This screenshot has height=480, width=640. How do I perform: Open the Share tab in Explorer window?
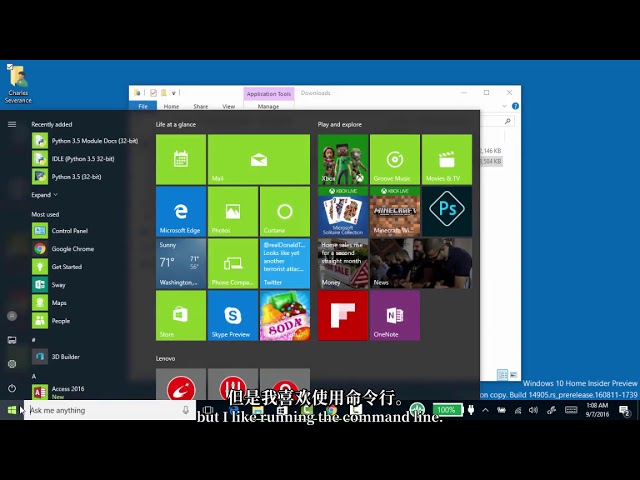tap(200, 107)
